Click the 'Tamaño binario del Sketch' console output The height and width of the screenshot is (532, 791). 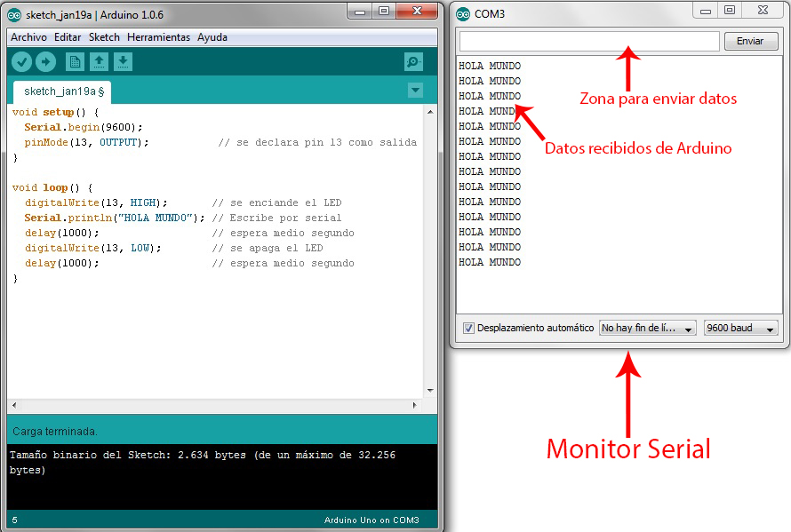[x=203, y=463]
